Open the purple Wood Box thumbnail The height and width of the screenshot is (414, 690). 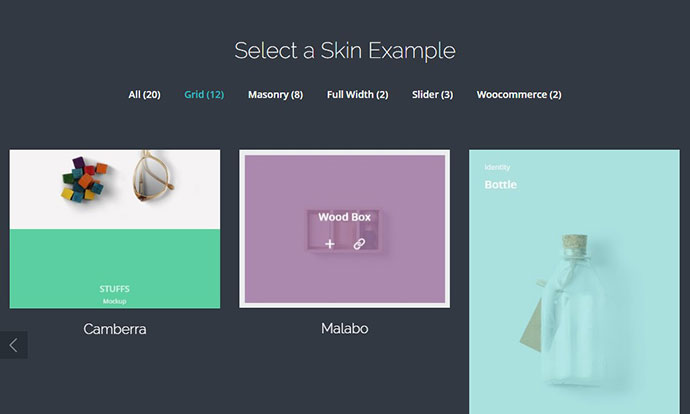point(345,229)
